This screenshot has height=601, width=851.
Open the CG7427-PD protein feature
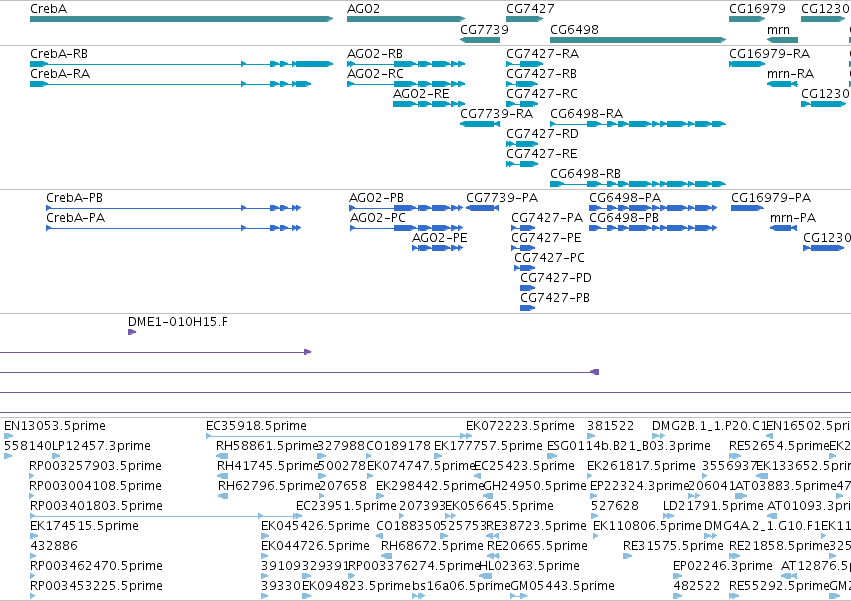[528, 288]
